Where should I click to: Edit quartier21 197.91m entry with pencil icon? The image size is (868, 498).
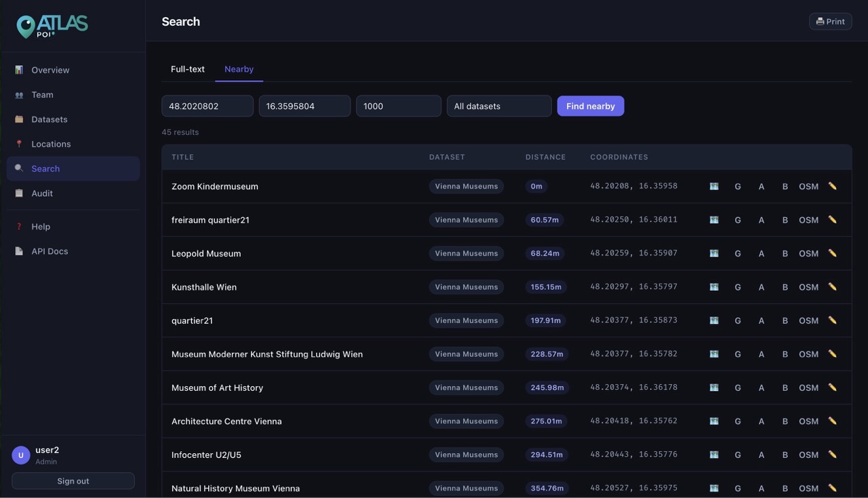click(x=832, y=320)
